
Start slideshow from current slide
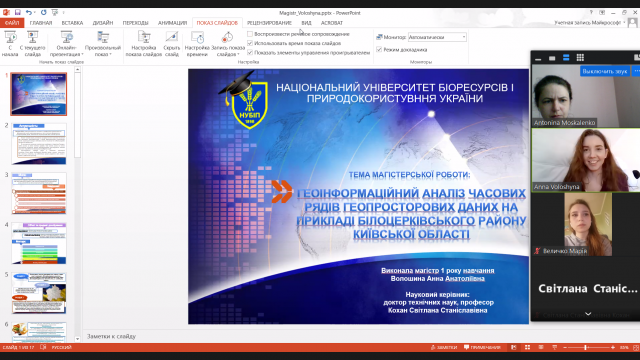(33, 43)
